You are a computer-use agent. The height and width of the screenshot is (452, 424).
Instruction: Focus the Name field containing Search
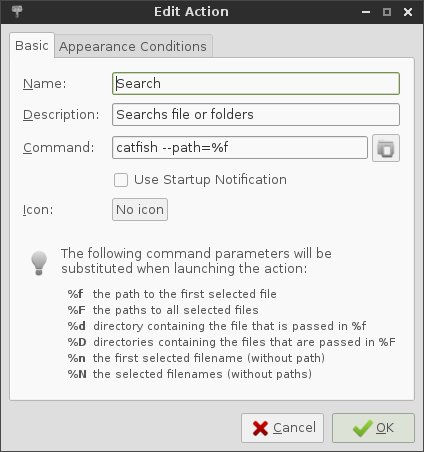[256, 84]
